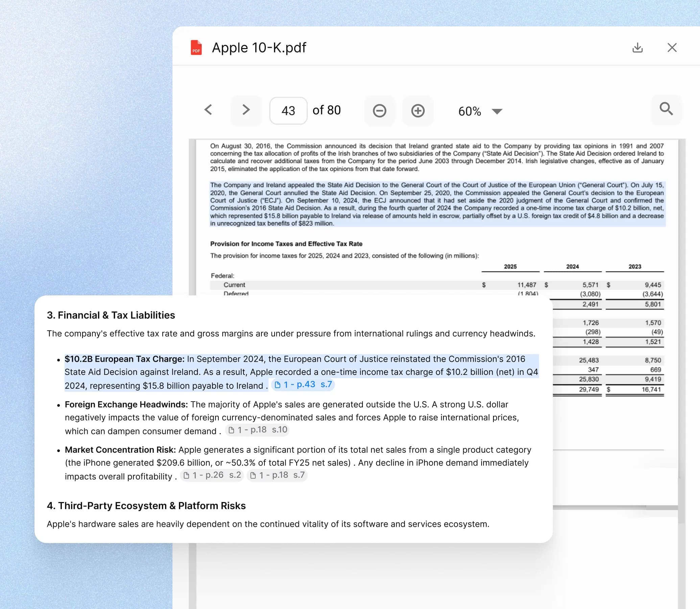
Task: Open citation 1 - p.43 s.7
Action: tap(303, 384)
